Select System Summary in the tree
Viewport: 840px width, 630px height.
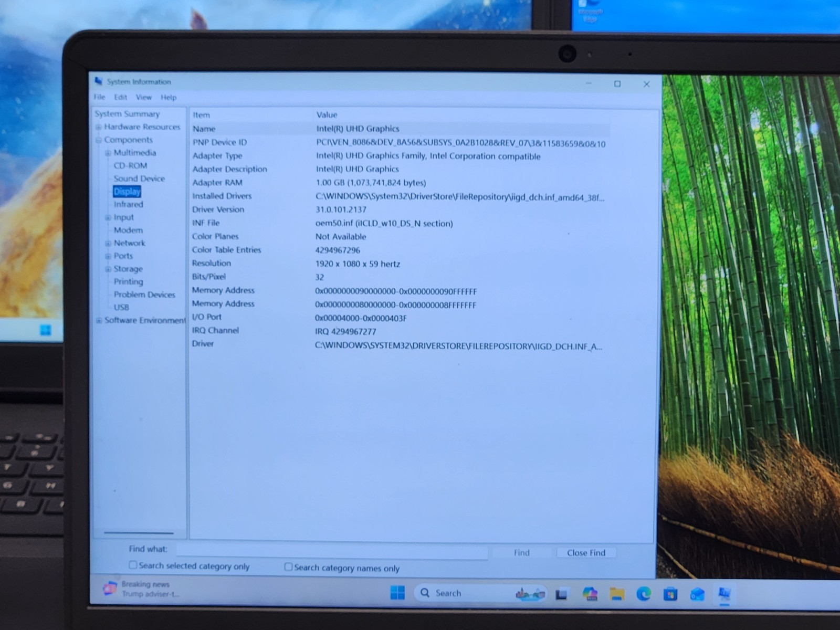pos(127,114)
